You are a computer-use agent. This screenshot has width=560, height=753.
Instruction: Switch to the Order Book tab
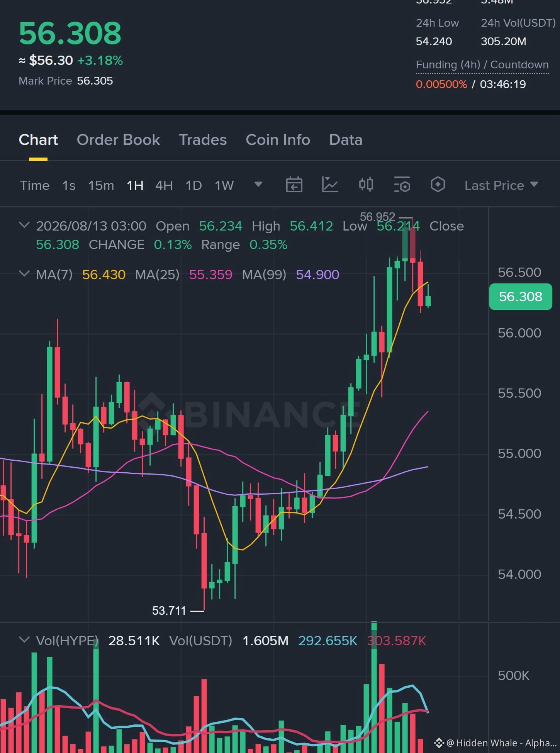click(118, 140)
